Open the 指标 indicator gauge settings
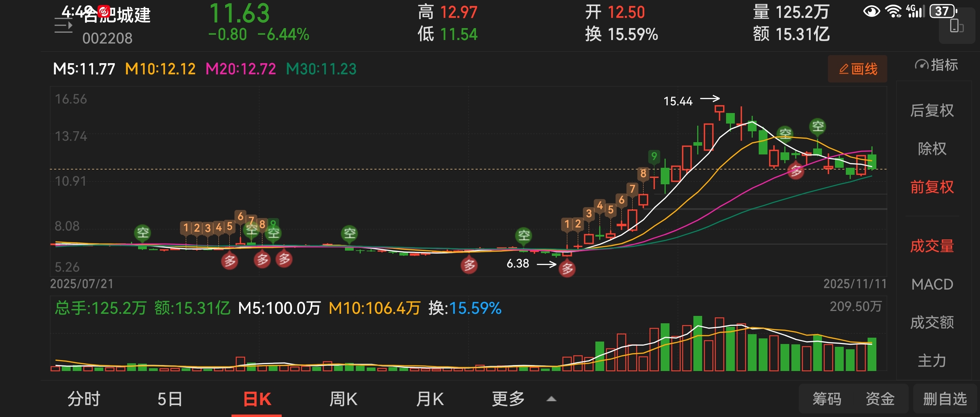Image resolution: width=980 pixels, height=417 pixels. (936, 65)
